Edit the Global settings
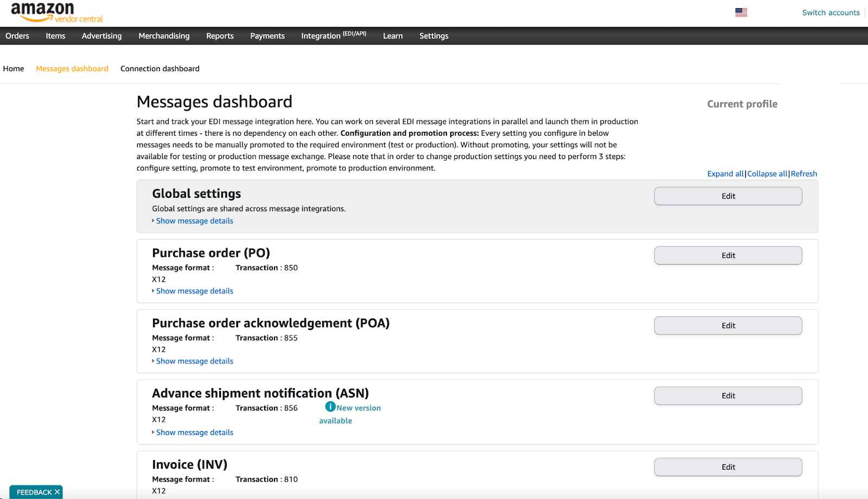 click(x=727, y=196)
